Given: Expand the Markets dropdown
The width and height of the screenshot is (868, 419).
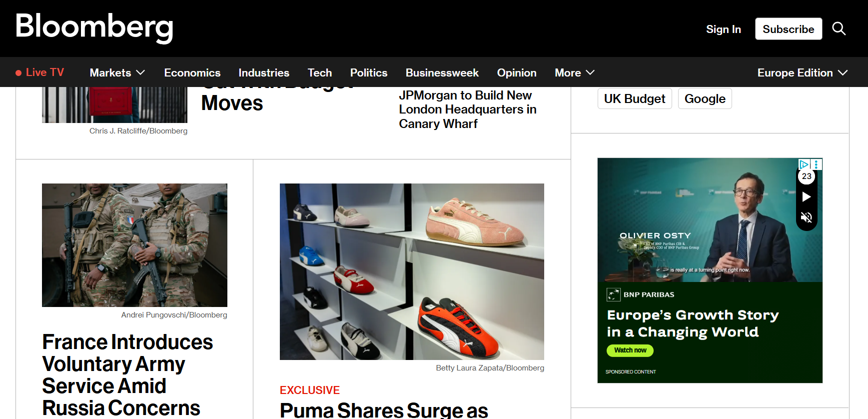Looking at the screenshot, I should (117, 72).
